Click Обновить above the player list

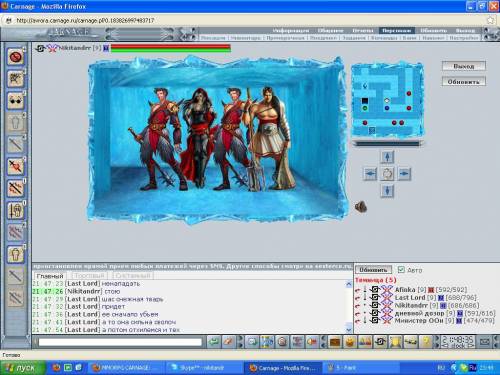tap(373, 269)
